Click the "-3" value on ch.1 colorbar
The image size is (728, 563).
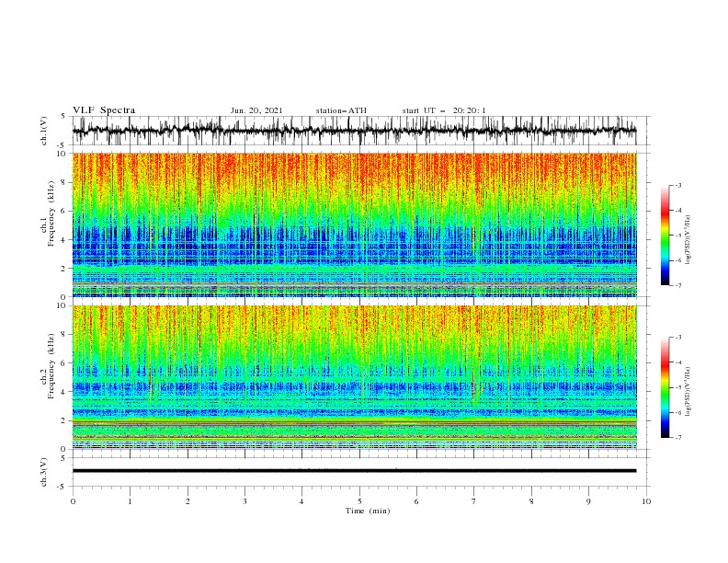point(677,185)
